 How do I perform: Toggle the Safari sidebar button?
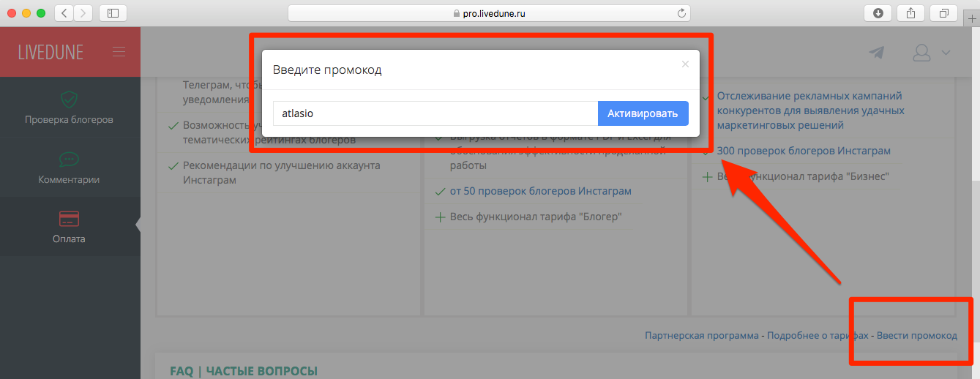(x=113, y=12)
